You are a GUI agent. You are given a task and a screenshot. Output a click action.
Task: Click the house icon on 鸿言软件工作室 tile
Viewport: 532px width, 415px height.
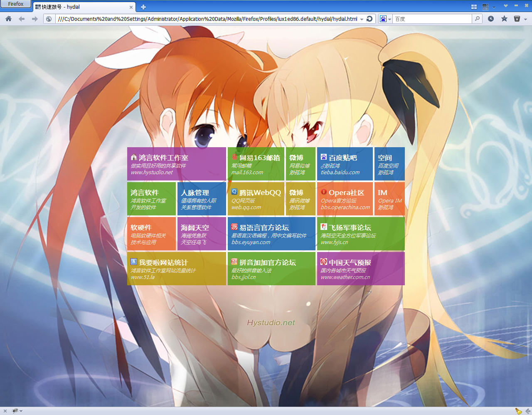(x=134, y=157)
